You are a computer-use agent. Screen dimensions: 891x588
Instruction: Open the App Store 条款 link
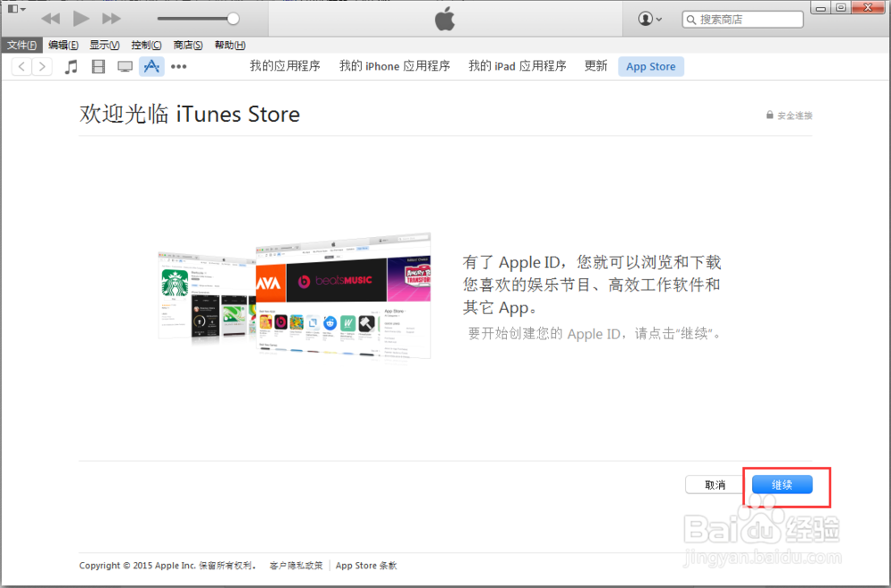pyautogui.click(x=366, y=565)
